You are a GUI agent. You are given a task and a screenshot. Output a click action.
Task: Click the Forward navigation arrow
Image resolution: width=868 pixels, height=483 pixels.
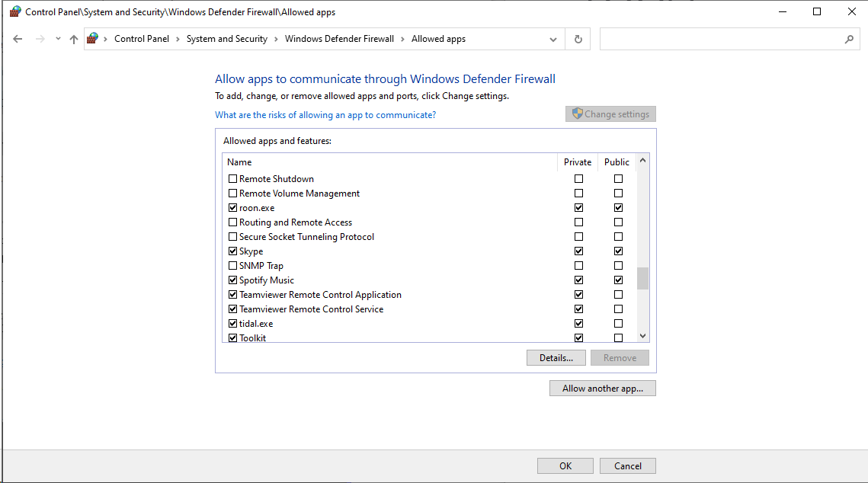coord(40,39)
